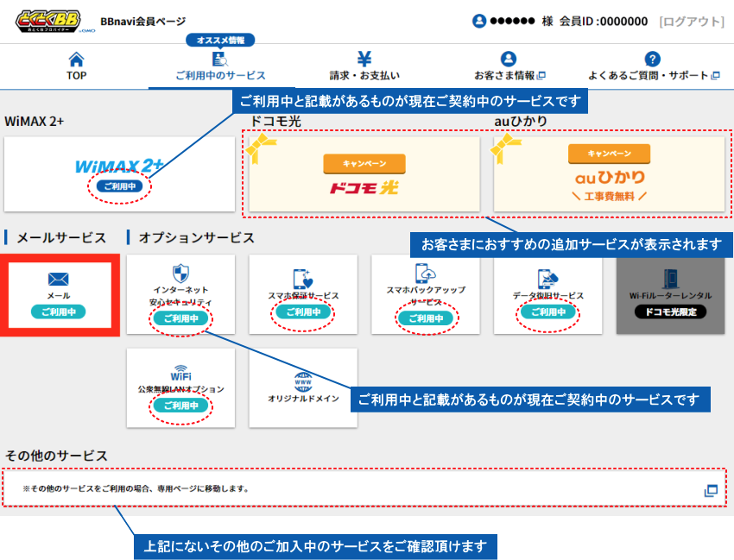
Task: Click the お客さま情報 user icon
Action: click(509, 59)
